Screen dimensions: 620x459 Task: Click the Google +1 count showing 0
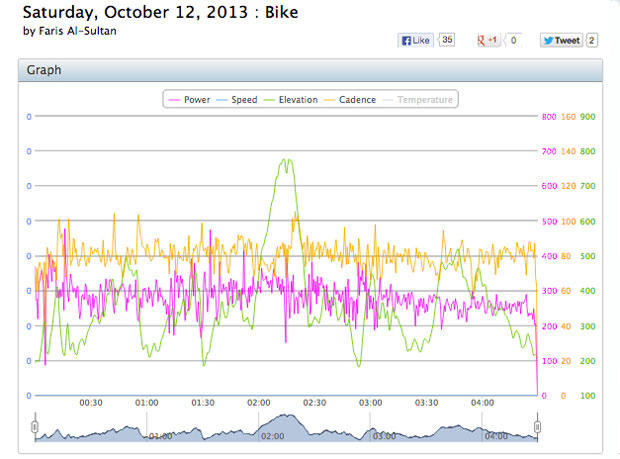click(x=514, y=41)
